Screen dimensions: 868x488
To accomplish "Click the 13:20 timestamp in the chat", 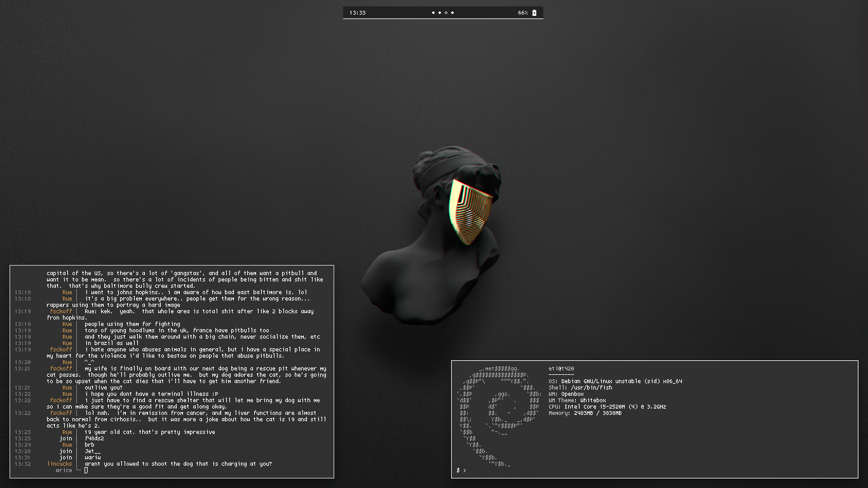I will [23, 362].
